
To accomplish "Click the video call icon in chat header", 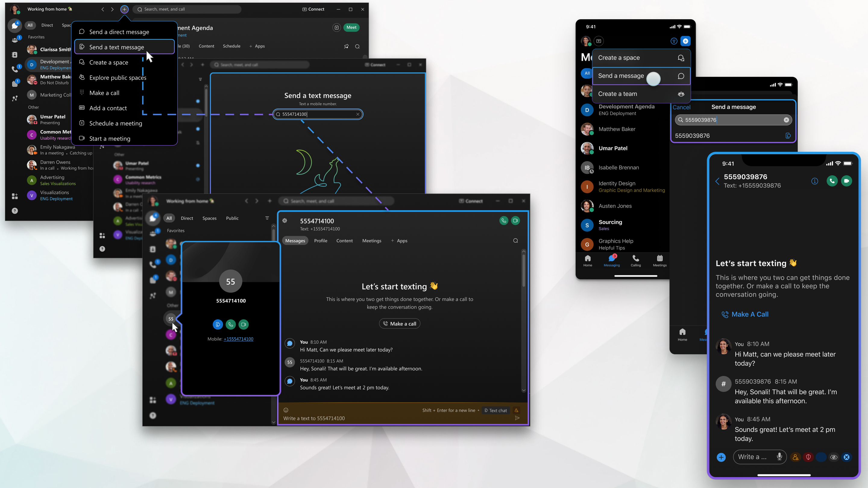I will tap(516, 221).
